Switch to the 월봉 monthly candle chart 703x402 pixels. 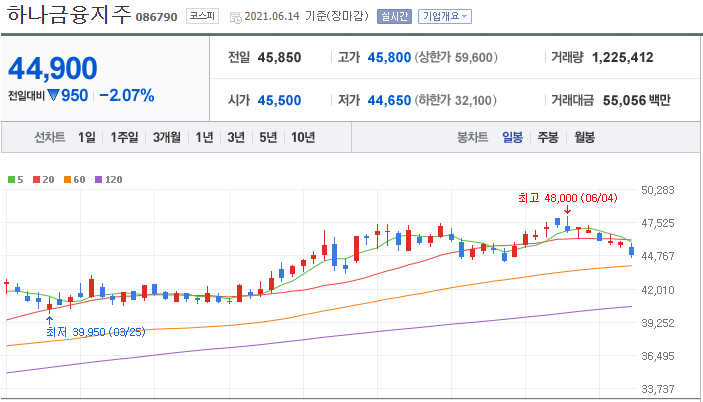(584, 137)
